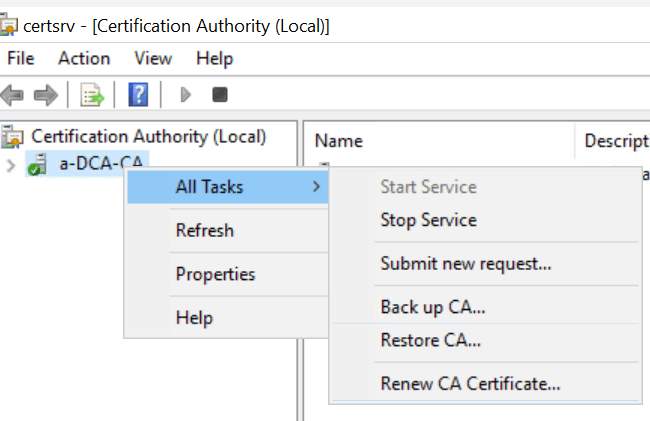The width and height of the screenshot is (650, 421).
Task: Click the Forward arrow toolbar icon
Action: [x=46, y=95]
